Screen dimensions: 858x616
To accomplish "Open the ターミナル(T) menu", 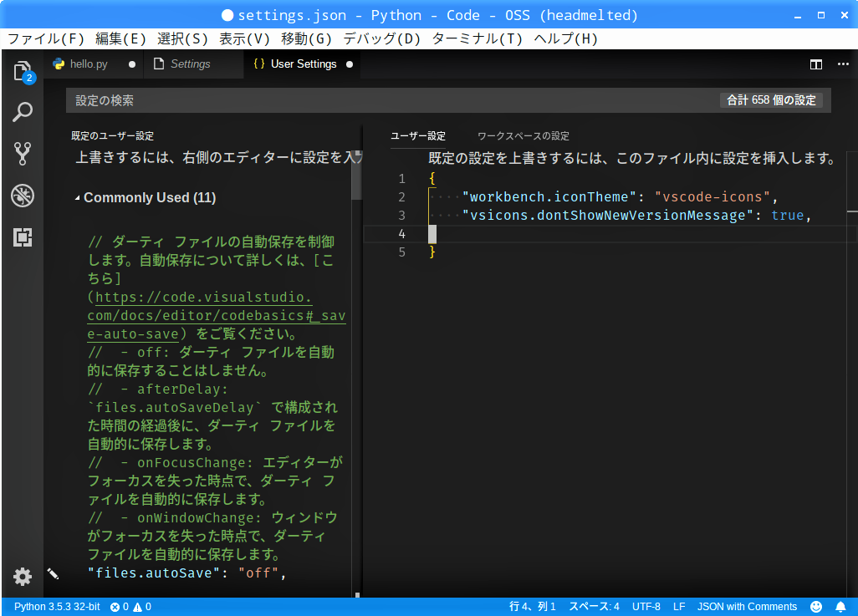I will (478, 38).
